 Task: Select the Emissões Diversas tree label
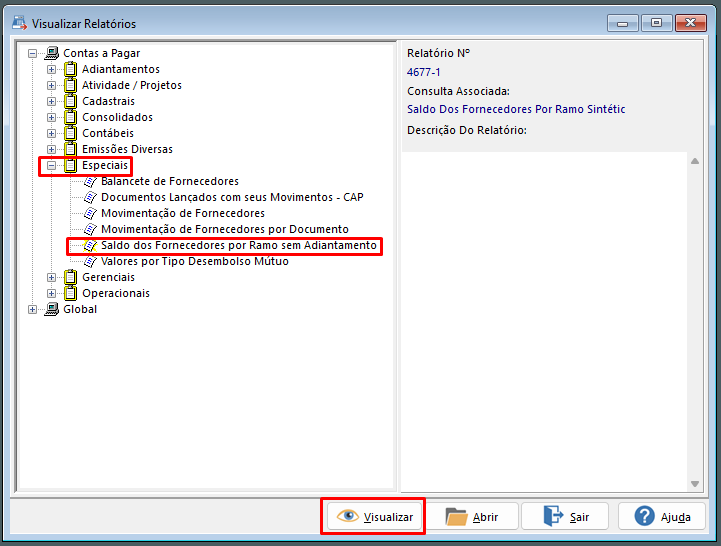pos(127,149)
